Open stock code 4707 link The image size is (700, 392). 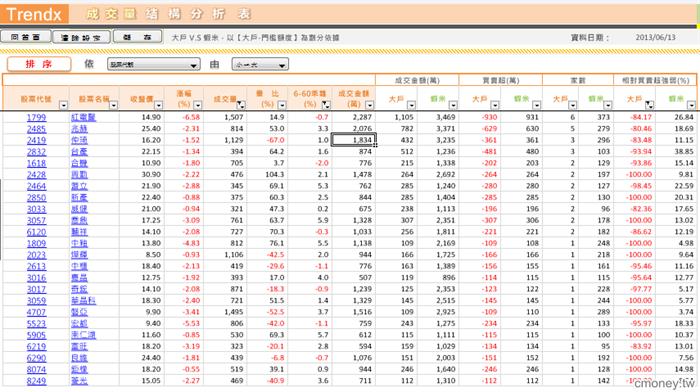click(36, 312)
